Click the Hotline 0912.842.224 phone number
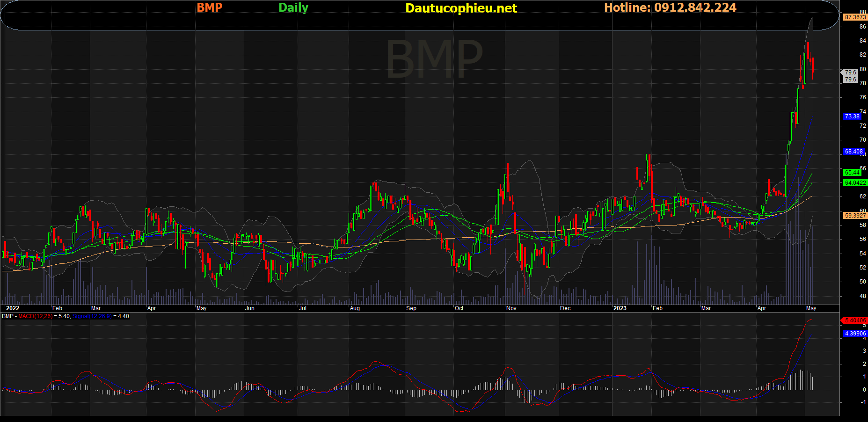This screenshot has height=422, width=868. (670, 7)
